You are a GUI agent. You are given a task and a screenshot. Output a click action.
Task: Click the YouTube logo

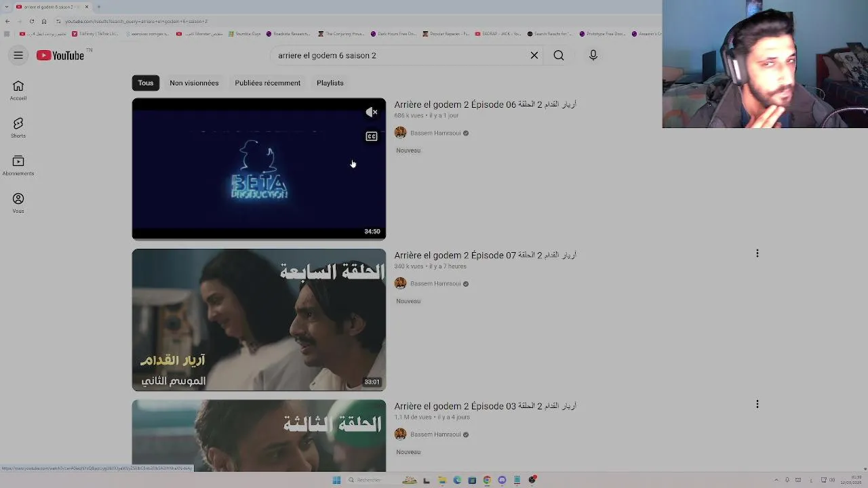tap(60, 56)
